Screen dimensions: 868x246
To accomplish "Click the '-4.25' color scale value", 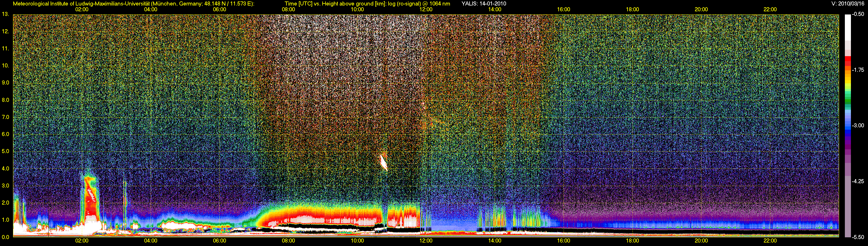I will click(x=858, y=181).
